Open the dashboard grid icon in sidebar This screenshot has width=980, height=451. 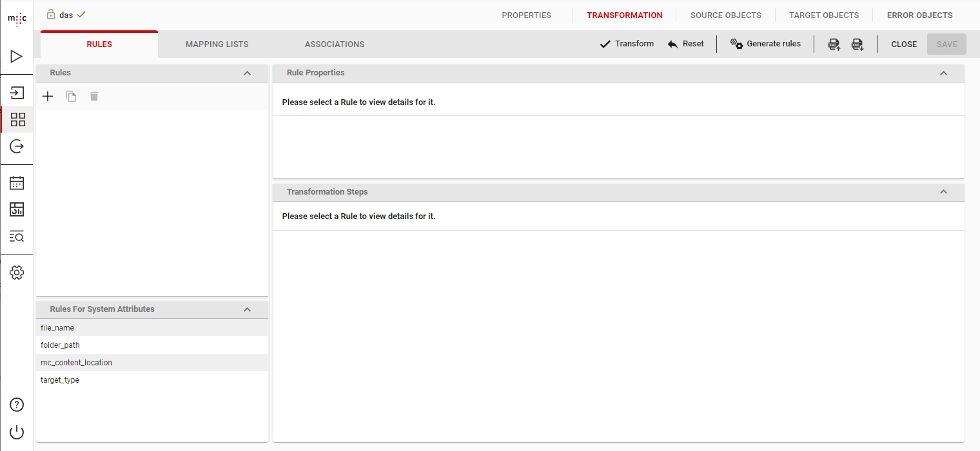(x=17, y=119)
